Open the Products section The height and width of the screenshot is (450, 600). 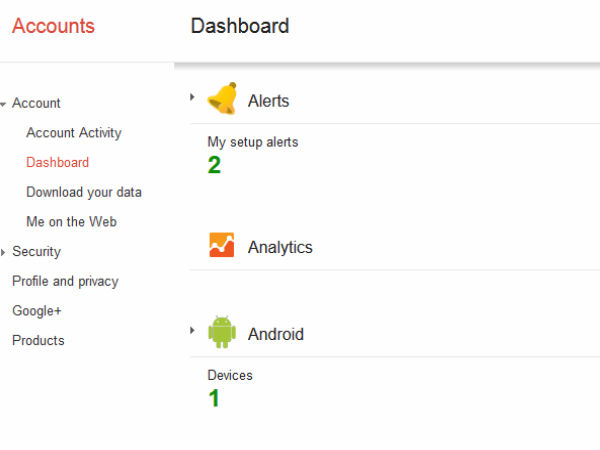click(x=38, y=340)
